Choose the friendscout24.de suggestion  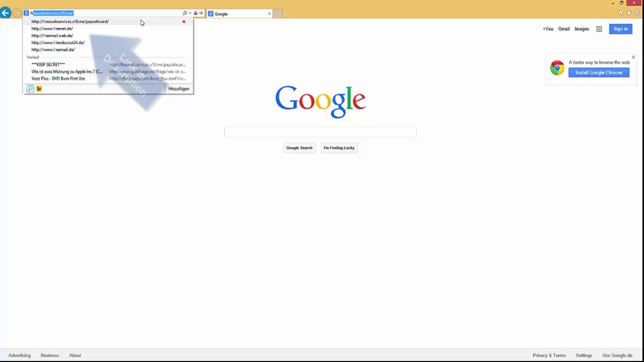pos(58,43)
